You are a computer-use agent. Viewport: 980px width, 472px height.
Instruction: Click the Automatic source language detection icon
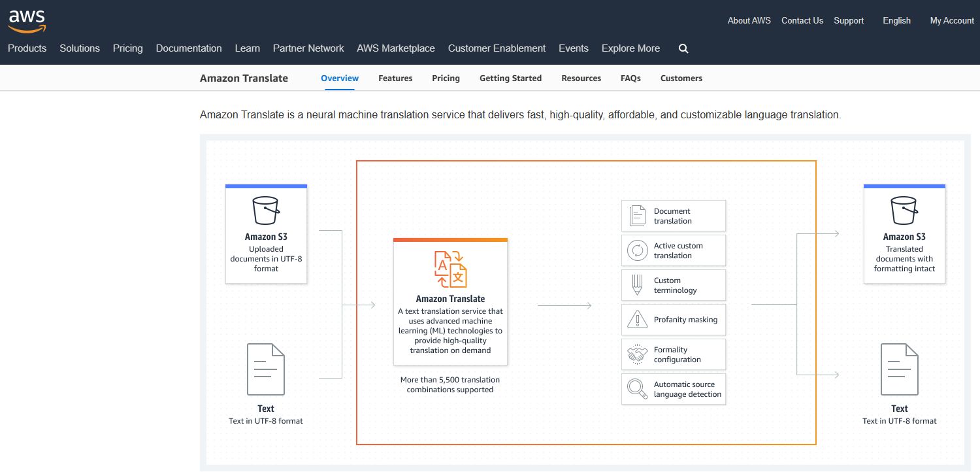(x=637, y=389)
